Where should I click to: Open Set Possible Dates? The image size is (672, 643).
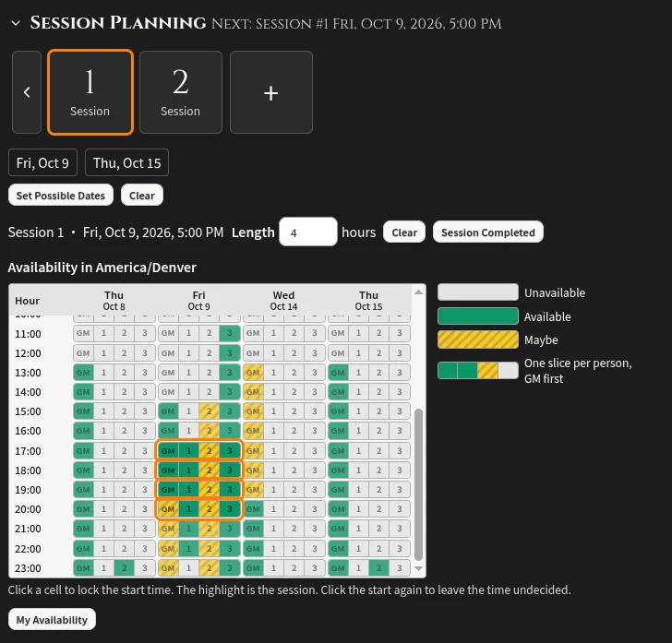pos(61,196)
